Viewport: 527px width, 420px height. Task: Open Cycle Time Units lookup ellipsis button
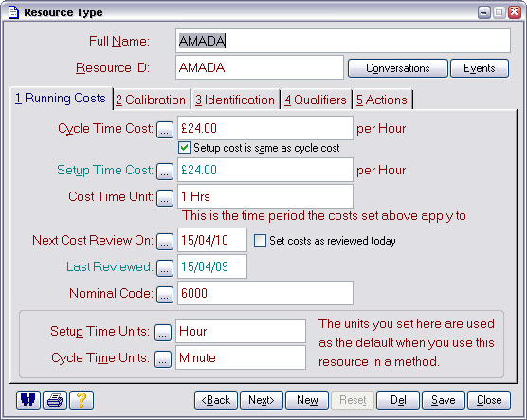click(x=163, y=359)
